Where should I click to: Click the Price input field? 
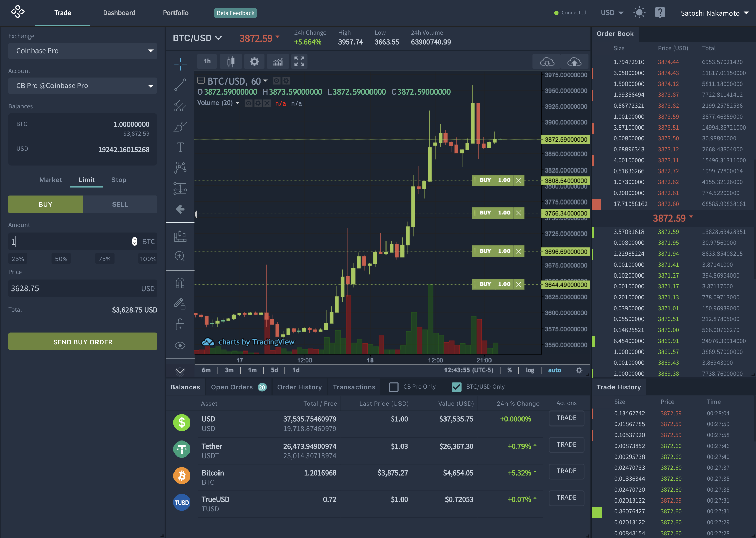click(x=73, y=288)
